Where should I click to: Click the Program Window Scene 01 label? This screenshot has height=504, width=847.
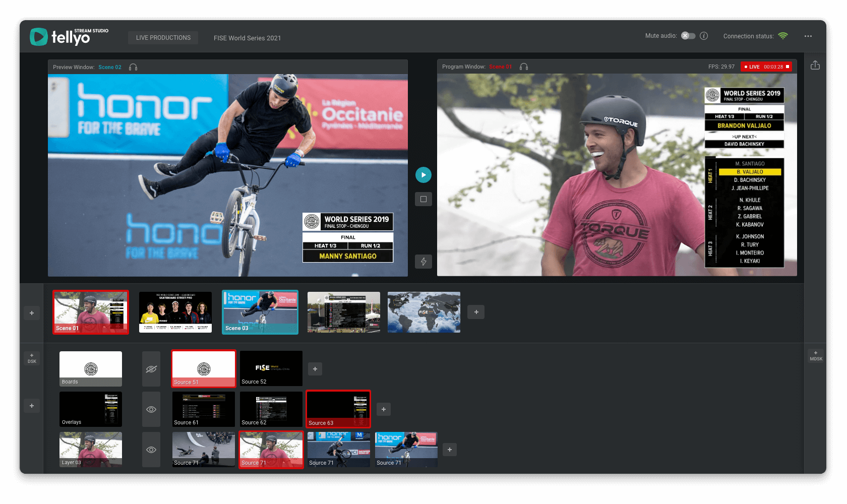click(500, 67)
